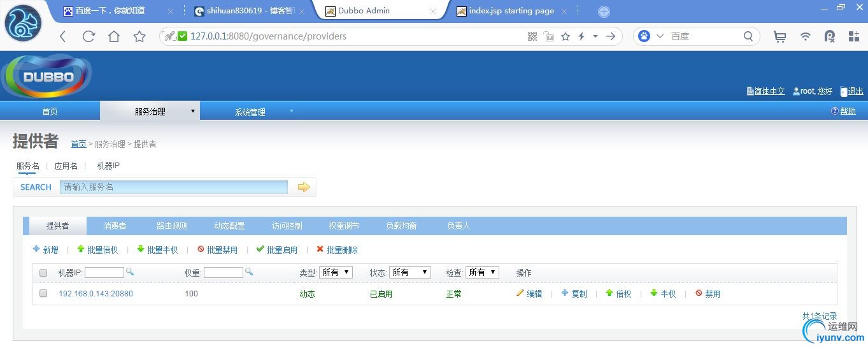Click 复制 for the provider row
The width and height of the screenshot is (868, 348).
pyautogui.click(x=574, y=294)
